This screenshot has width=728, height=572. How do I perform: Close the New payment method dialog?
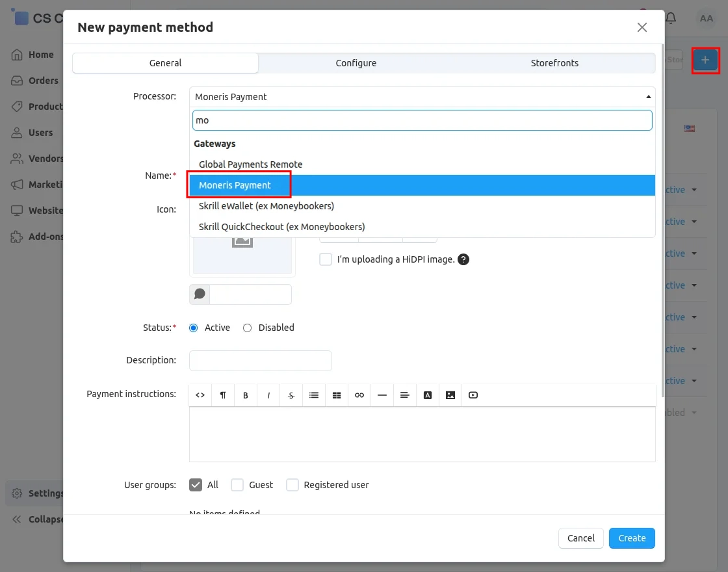(642, 27)
